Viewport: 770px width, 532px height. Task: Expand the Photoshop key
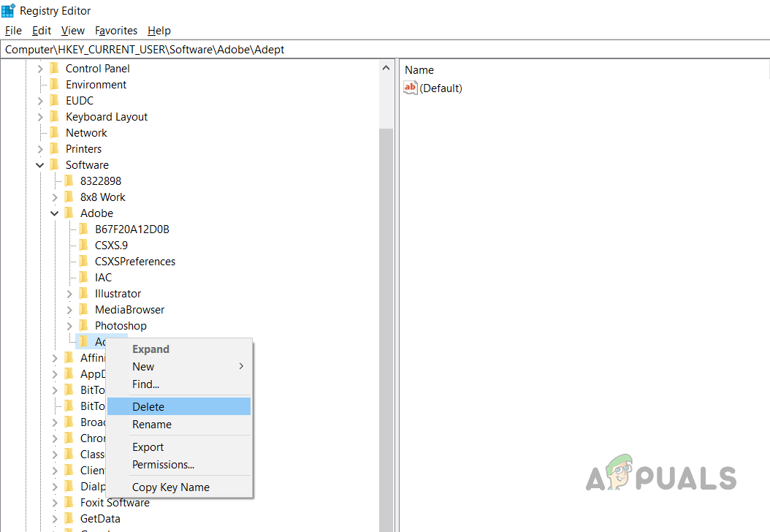point(69,326)
